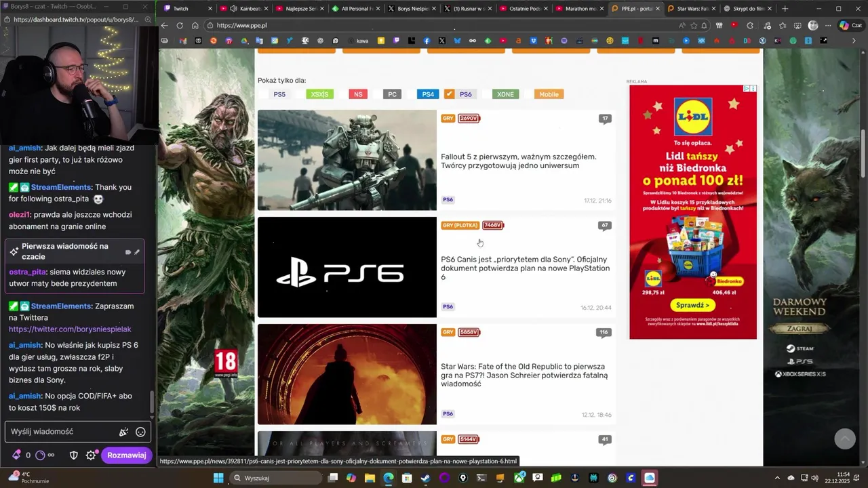The image size is (868, 488).
Task: Open the Star Wars caped figure thumbnail
Action: click(x=347, y=374)
